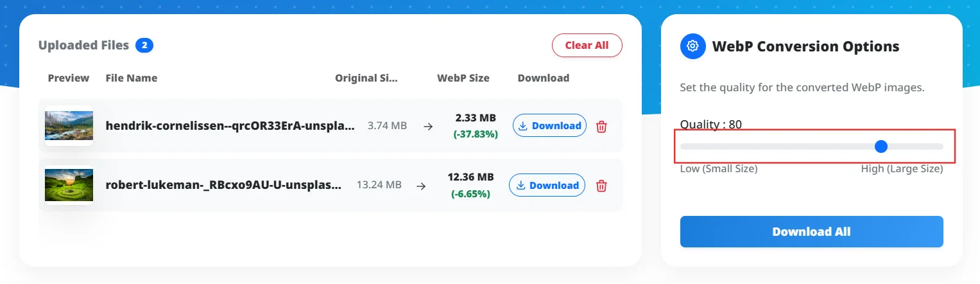Click the High (Large Size) label
This screenshot has width=980, height=284.
[902, 169]
